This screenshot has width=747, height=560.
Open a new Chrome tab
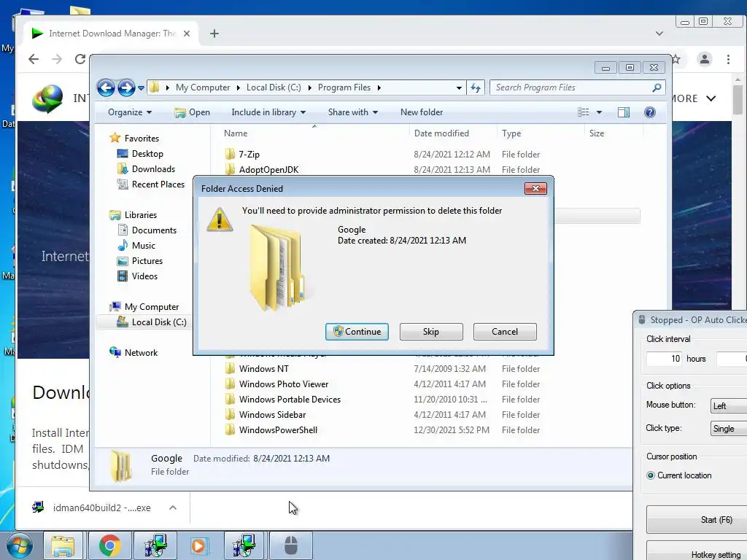click(214, 34)
